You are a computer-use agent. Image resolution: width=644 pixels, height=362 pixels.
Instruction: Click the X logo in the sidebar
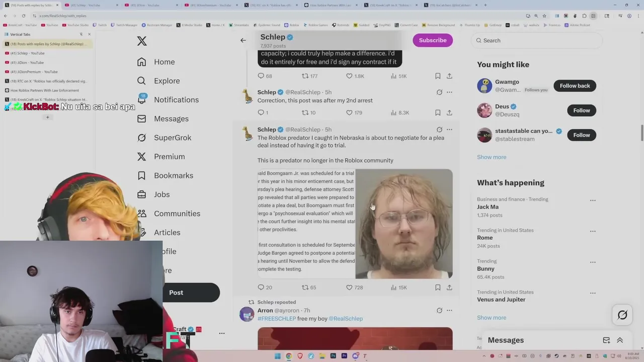[142, 41]
